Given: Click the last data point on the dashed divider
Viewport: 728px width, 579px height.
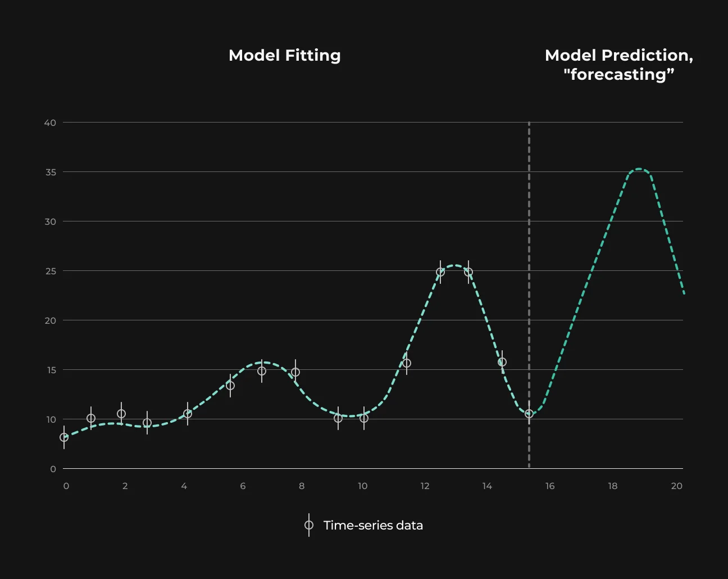Looking at the screenshot, I should (x=529, y=413).
